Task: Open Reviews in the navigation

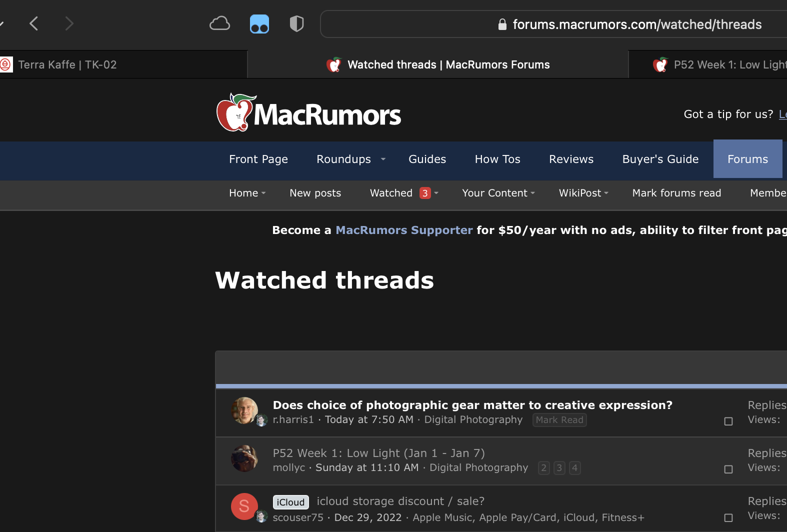Action: coord(571,159)
